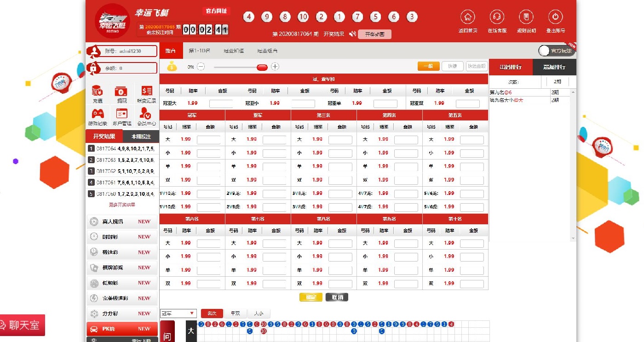Open 会员中心 member center icon
Viewport: 644px width, 342px height.
pyautogui.click(x=146, y=114)
